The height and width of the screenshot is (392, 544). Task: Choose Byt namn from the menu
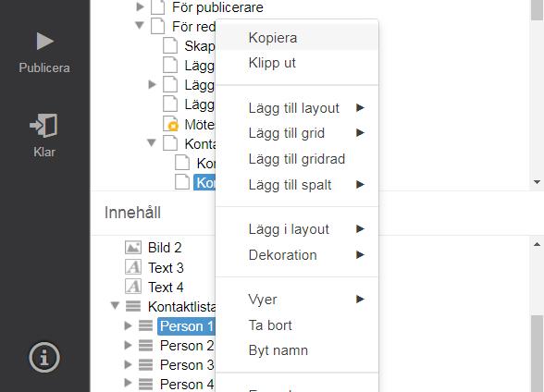click(297, 350)
